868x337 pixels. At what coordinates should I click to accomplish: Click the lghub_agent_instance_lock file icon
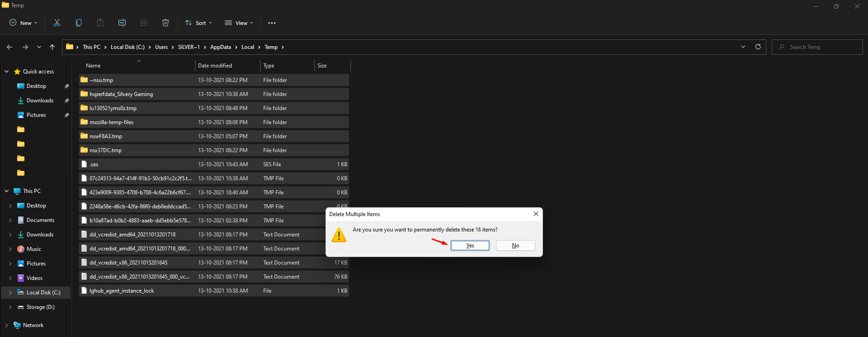coord(84,290)
